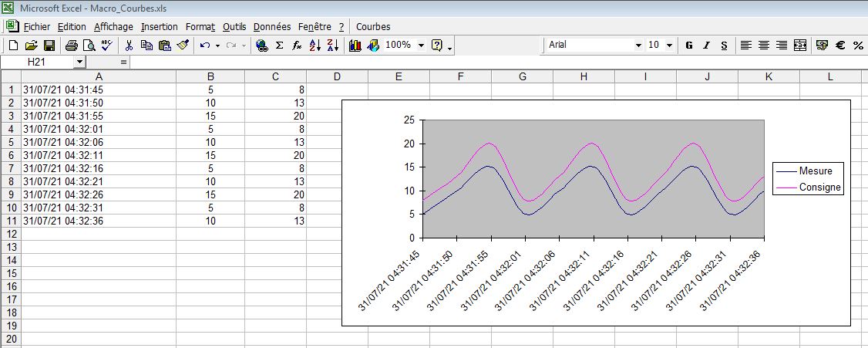Click the Save floppy disk icon
This screenshot has width=868, height=348.
[49, 46]
